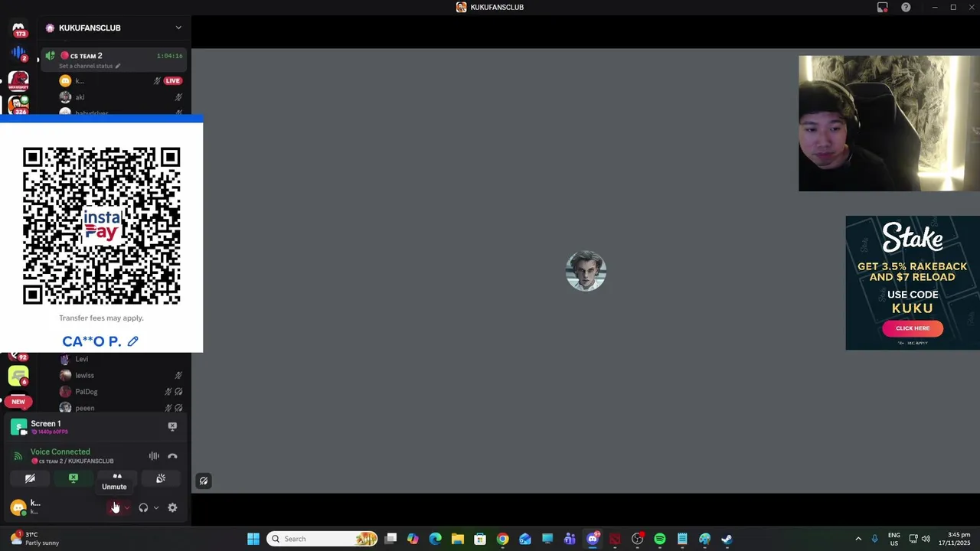Viewport: 980px width, 551px height.
Task: Click the webcam video overlay
Action: tap(889, 123)
